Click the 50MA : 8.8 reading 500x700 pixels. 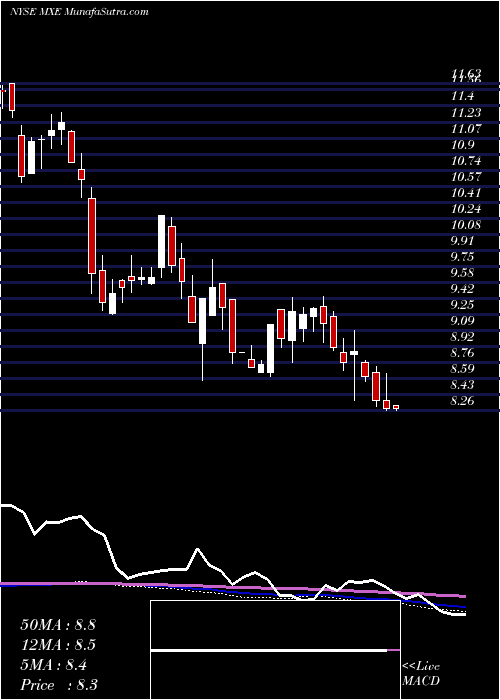click(58, 625)
